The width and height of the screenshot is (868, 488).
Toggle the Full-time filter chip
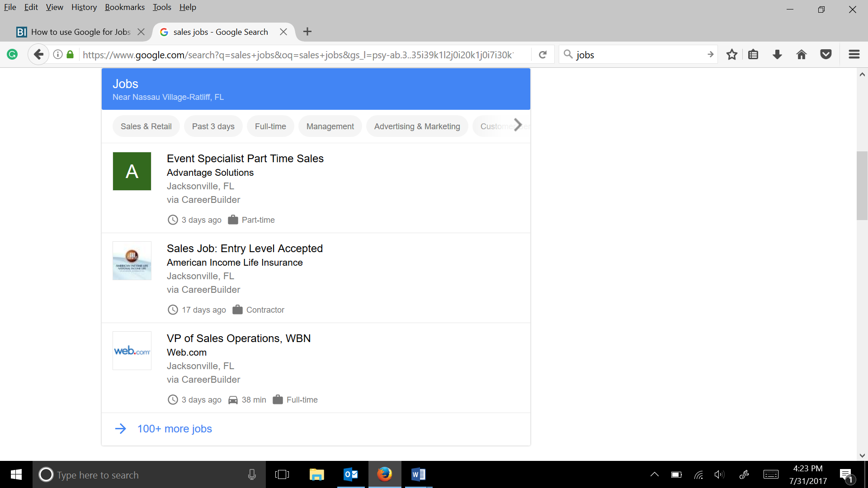270,127
